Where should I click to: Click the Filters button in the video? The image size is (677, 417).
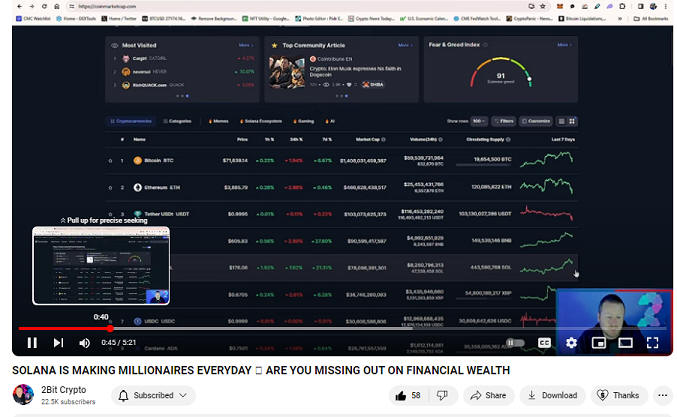tap(504, 121)
